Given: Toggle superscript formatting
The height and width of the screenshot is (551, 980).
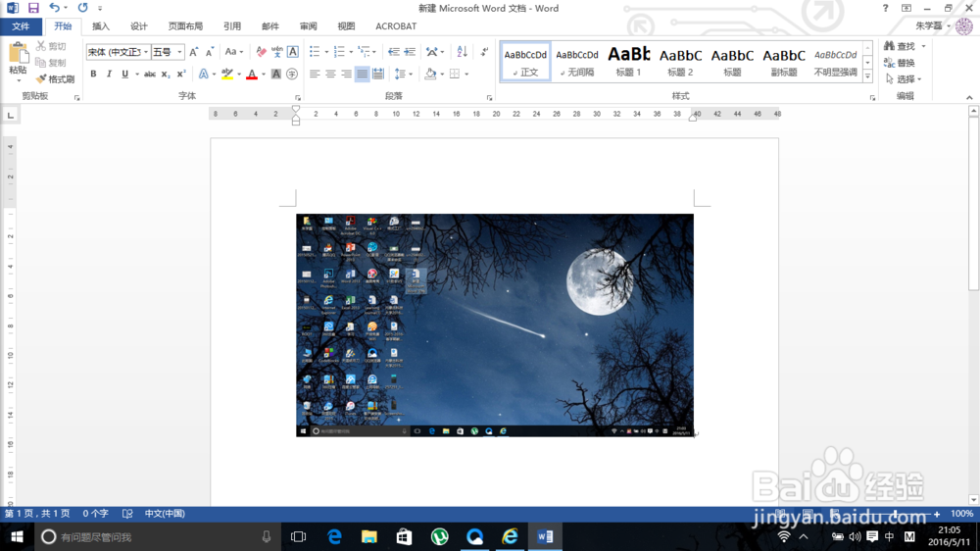Looking at the screenshot, I should [x=181, y=74].
